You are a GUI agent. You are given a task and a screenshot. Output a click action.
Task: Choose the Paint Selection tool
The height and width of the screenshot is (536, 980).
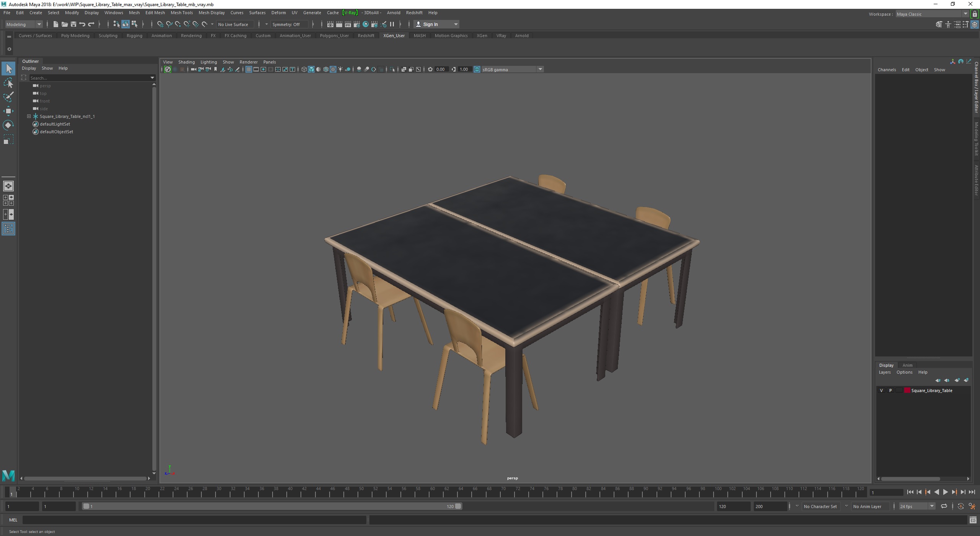8,97
